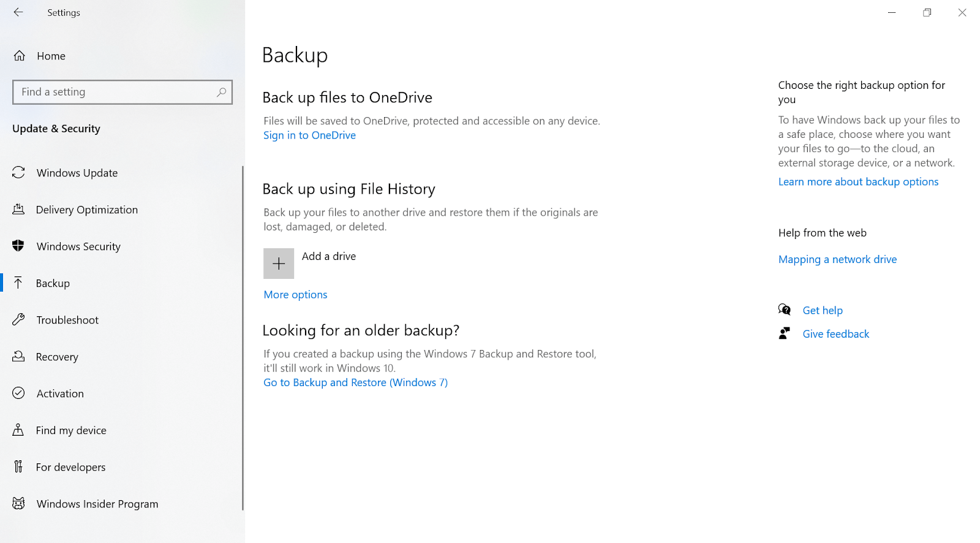
Task: Click the Troubleshoot wrench icon
Action: coord(18,320)
